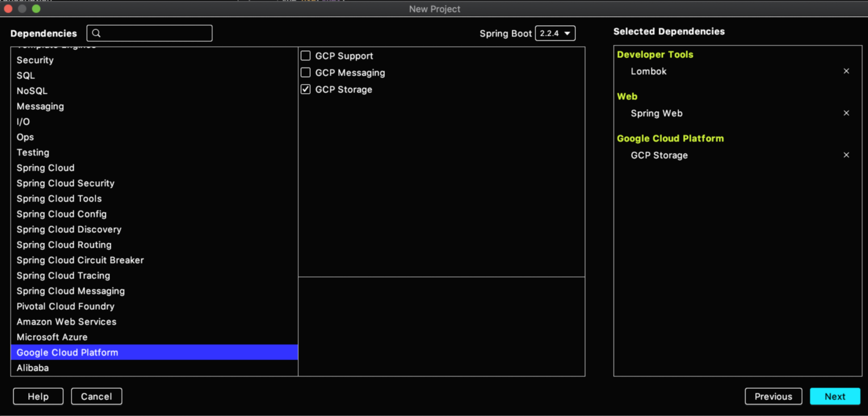Click the Google Cloud Platform group heading
The width and height of the screenshot is (868, 416).
[x=670, y=138]
